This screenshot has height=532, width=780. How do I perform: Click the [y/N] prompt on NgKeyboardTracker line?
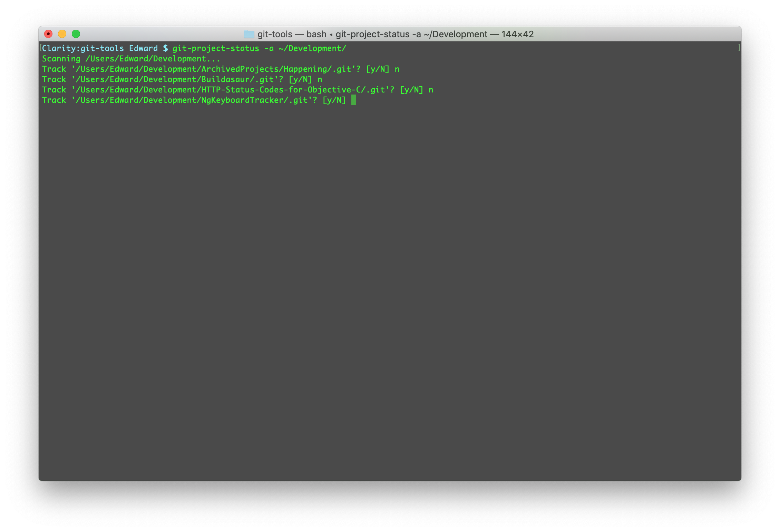point(334,100)
